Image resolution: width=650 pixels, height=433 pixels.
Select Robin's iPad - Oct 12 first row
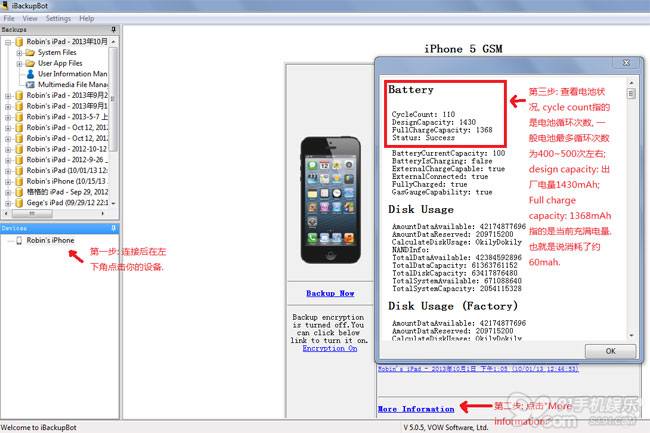(x=67, y=128)
